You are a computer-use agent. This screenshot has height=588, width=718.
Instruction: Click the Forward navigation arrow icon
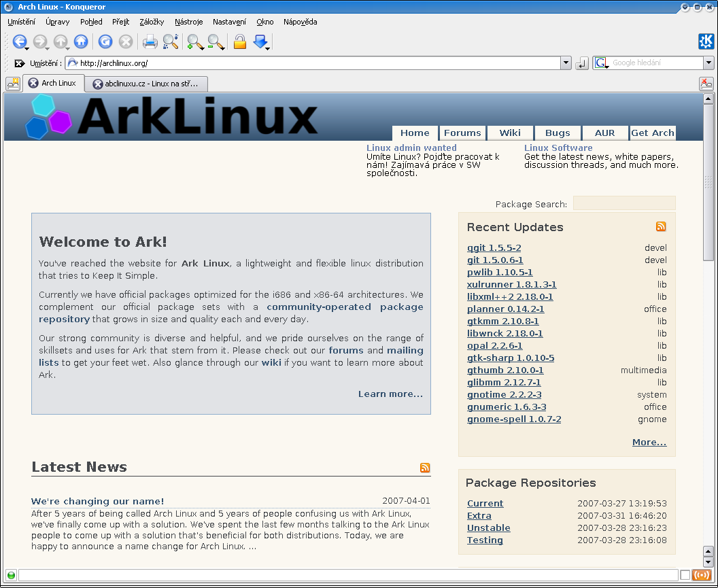pos(40,41)
